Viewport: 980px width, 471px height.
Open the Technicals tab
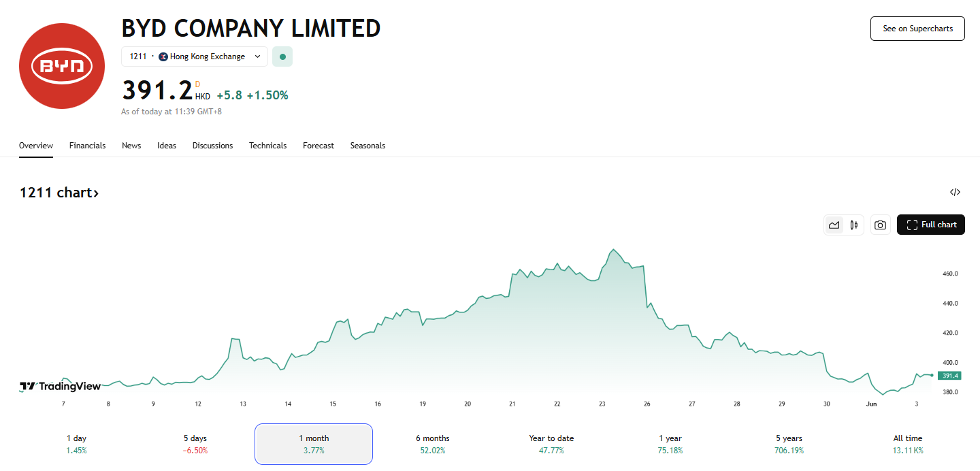pyautogui.click(x=267, y=146)
